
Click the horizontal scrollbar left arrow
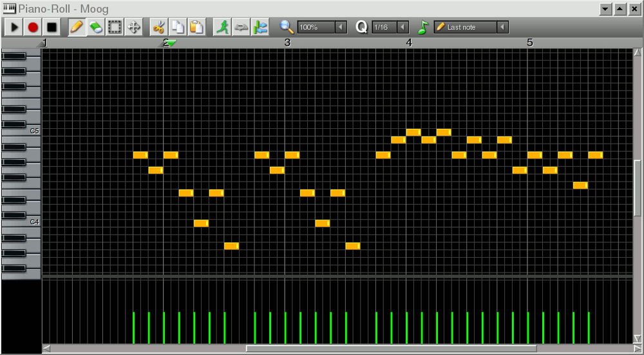pyautogui.click(x=46, y=349)
